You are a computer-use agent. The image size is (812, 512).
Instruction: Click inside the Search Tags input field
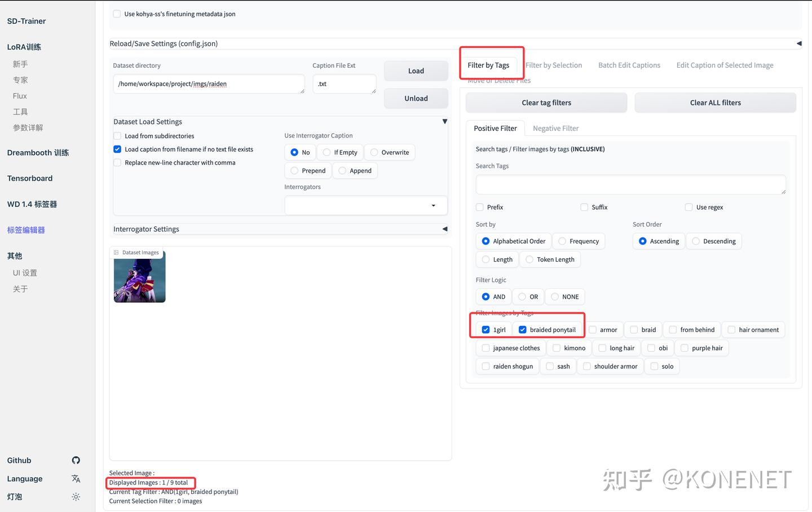pyautogui.click(x=630, y=184)
